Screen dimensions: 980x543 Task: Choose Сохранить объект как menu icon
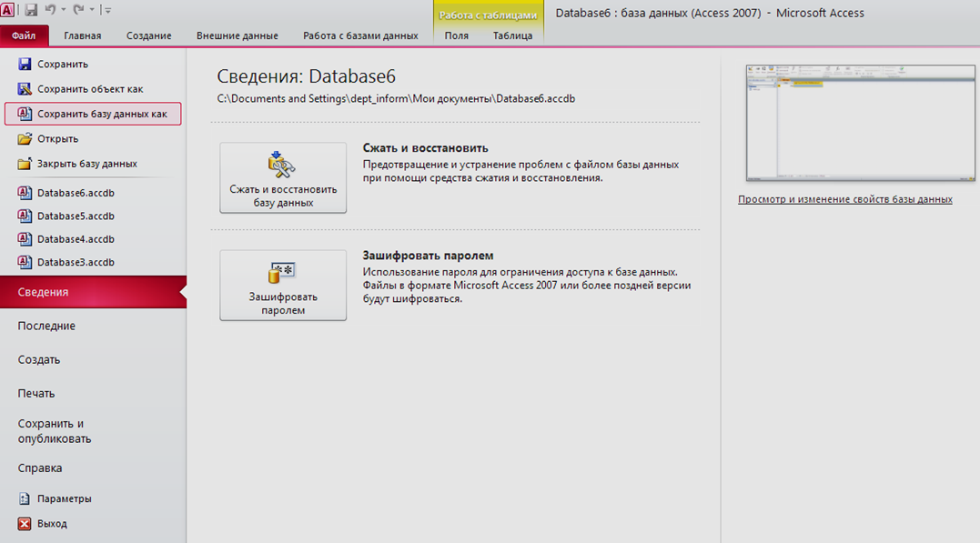coord(25,89)
